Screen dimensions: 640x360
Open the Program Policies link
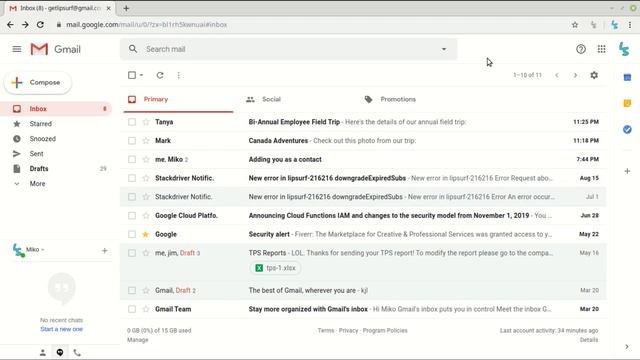coord(385,331)
